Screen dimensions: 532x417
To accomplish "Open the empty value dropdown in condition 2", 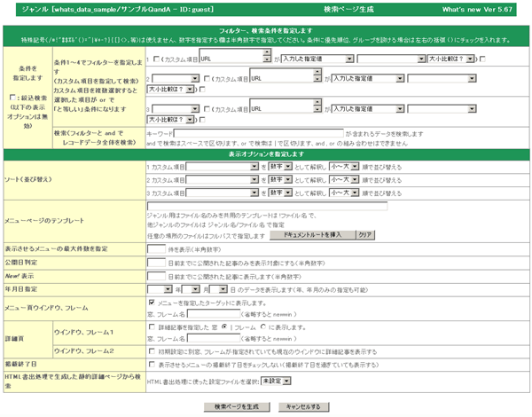I will click(x=442, y=79).
